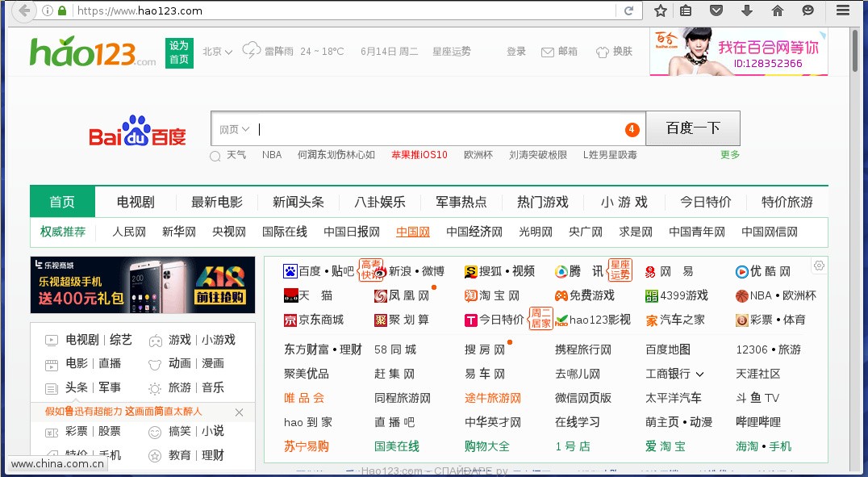Open the 途牛旅游网 link
Viewport: 868px width, 477px height.
493,399
